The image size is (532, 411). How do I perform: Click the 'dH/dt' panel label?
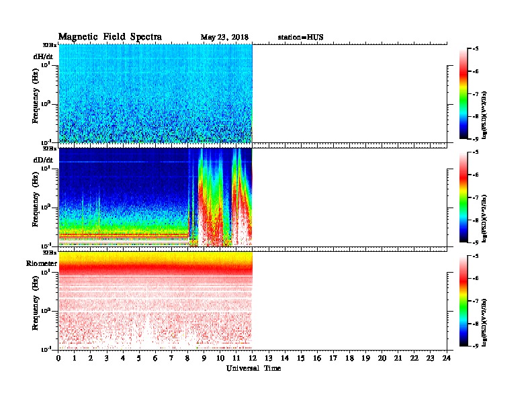click(43, 56)
